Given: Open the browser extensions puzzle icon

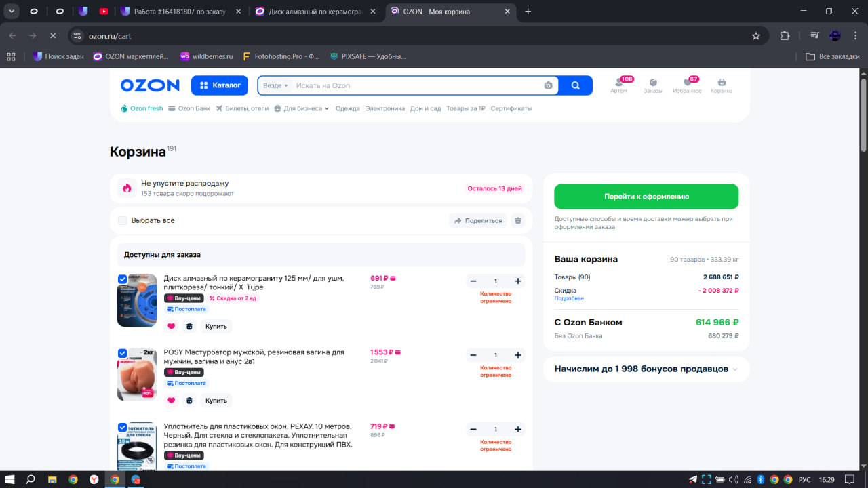Looking at the screenshot, I should point(785,35).
